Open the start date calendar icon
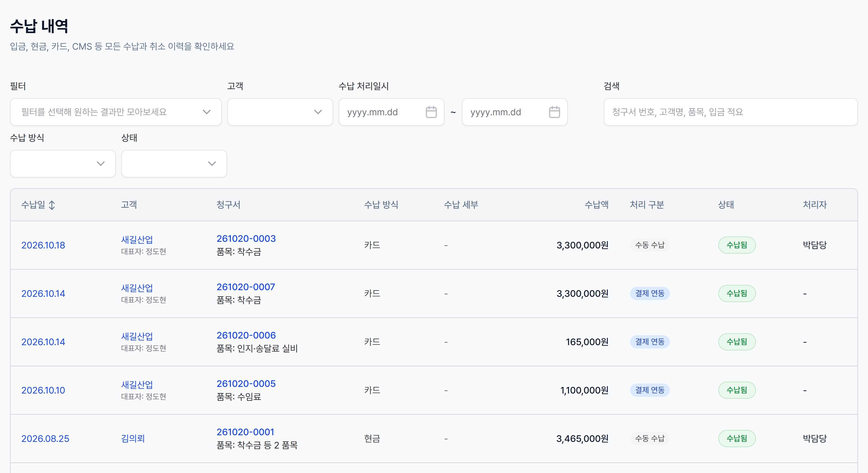The height and width of the screenshot is (473, 868). pos(431,112)
